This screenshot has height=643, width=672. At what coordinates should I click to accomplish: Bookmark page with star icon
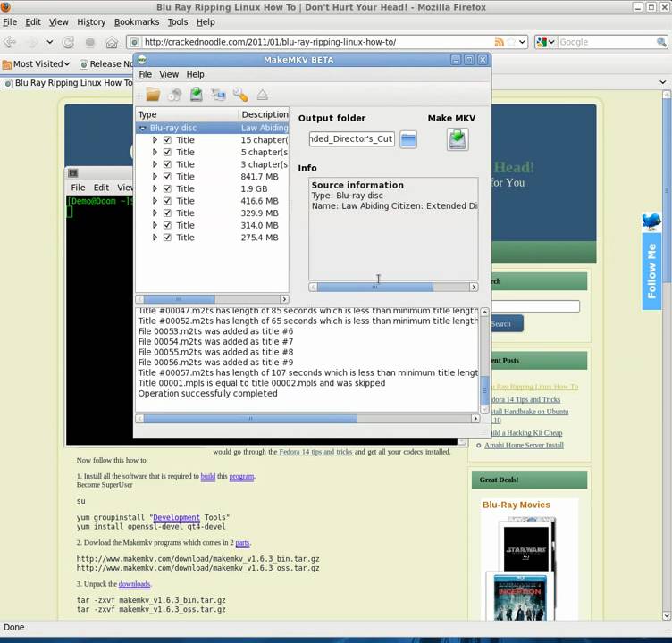pos(511,42)
